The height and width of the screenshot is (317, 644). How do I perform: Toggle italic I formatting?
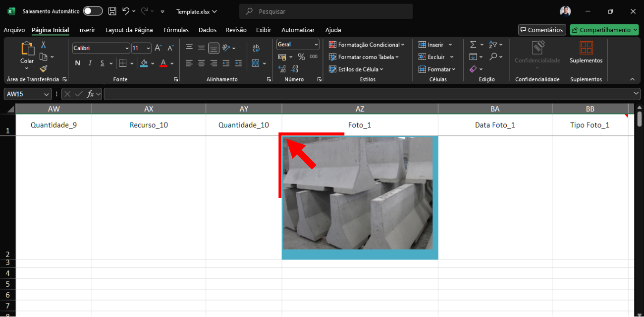pyautogui.click(x=90, y=63)
